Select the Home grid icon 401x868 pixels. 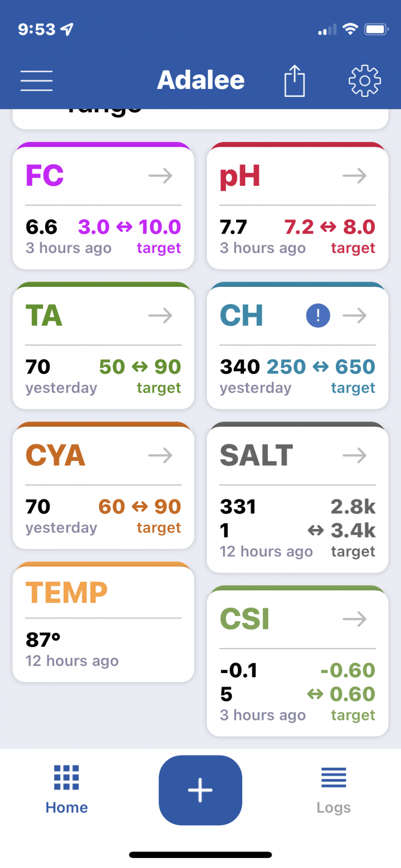click(66, 777)
